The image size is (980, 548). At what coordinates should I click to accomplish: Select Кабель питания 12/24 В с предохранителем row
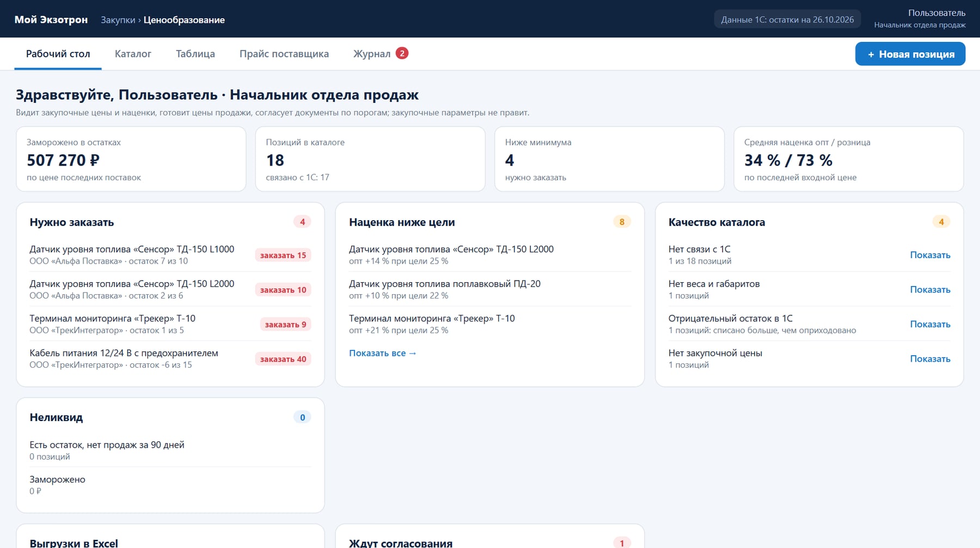170,359
